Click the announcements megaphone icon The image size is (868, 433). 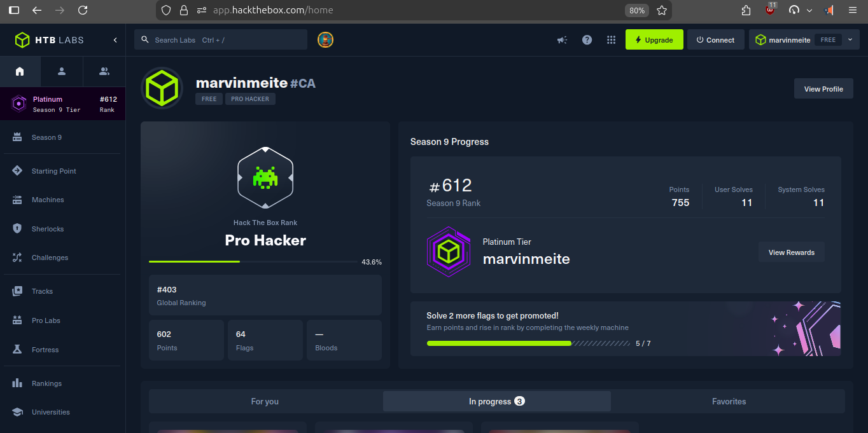click(562, 39)
